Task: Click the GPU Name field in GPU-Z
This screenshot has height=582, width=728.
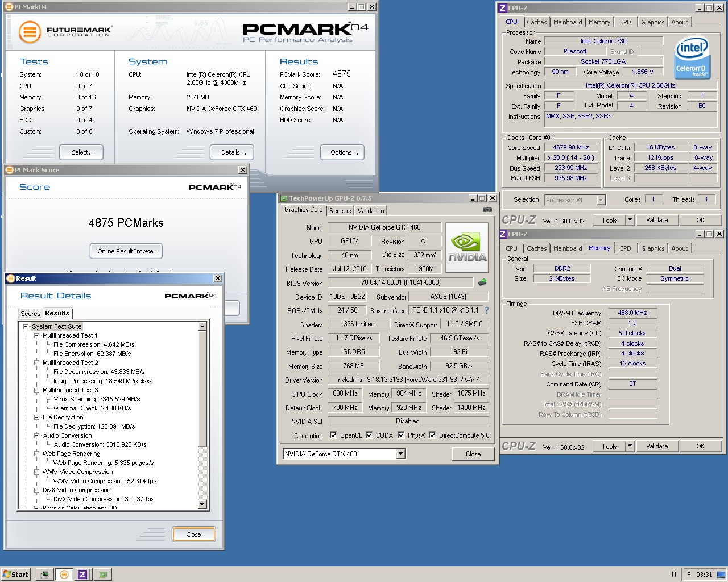Action: coord(384,227)
